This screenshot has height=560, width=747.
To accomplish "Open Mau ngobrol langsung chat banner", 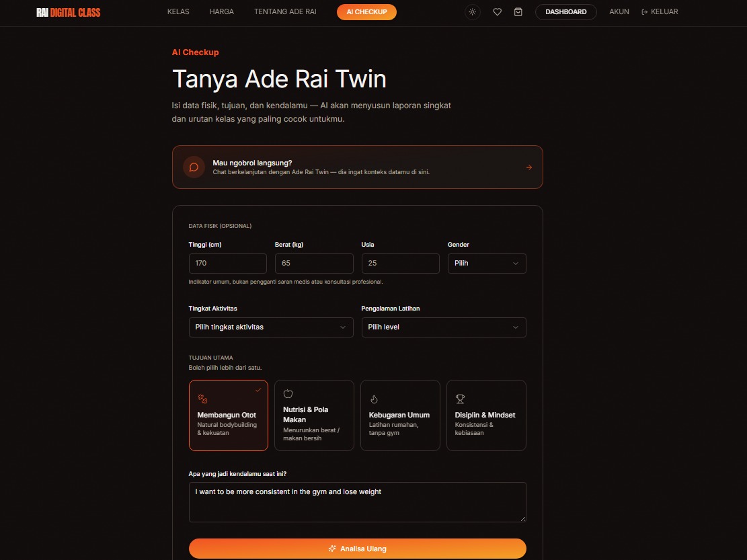I will click(357, 167).
